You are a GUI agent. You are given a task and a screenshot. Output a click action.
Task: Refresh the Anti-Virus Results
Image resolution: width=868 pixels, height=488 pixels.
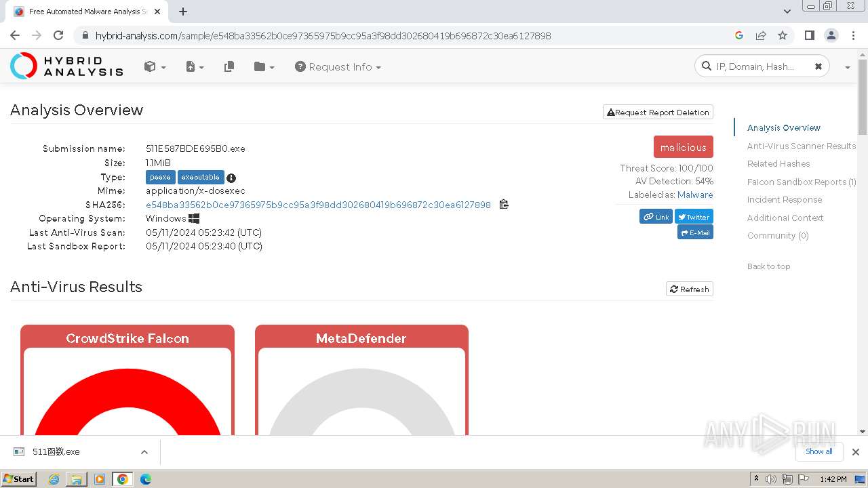click(x=690, y=289)
